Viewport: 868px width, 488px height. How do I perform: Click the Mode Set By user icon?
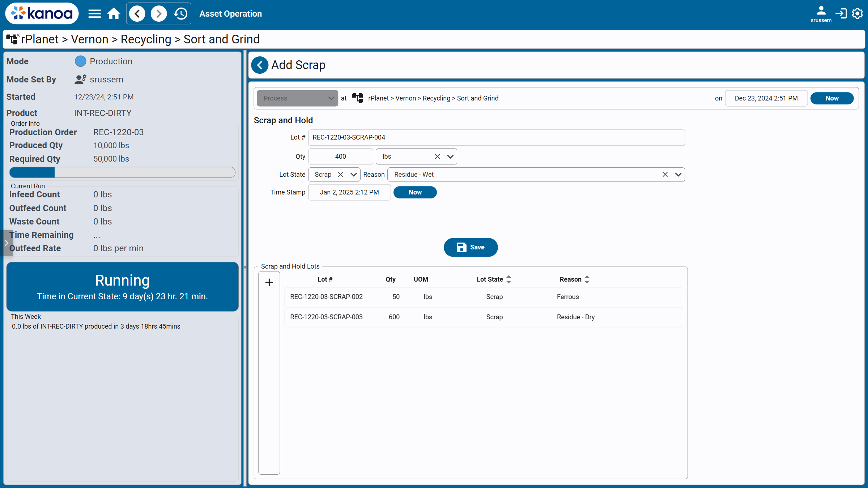[x=80, y=80]
